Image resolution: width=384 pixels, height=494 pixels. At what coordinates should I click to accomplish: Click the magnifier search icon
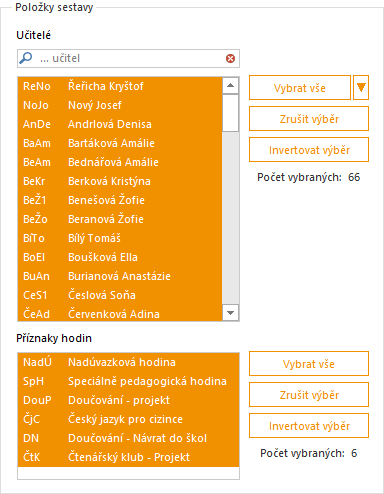pos(26,58)
